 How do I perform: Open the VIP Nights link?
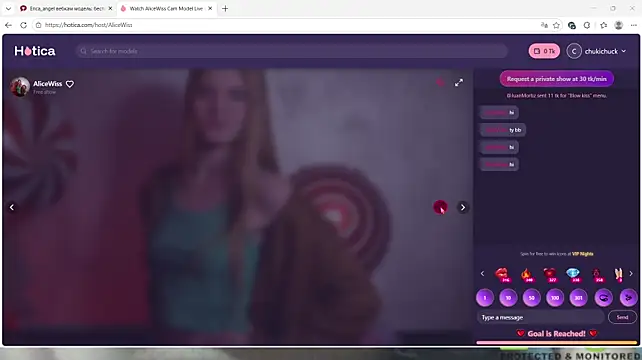click(582, 254)
